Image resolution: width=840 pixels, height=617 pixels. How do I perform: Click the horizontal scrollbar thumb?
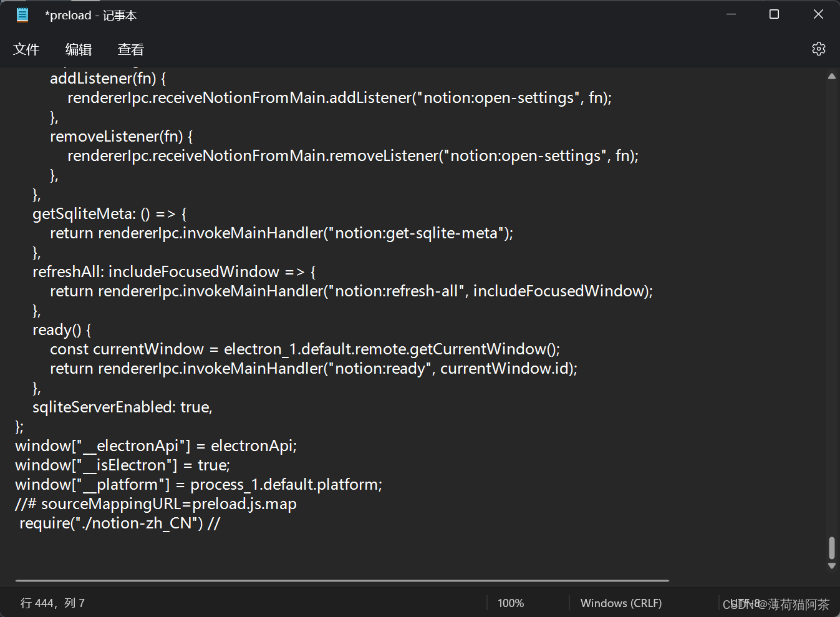[342, 581]
